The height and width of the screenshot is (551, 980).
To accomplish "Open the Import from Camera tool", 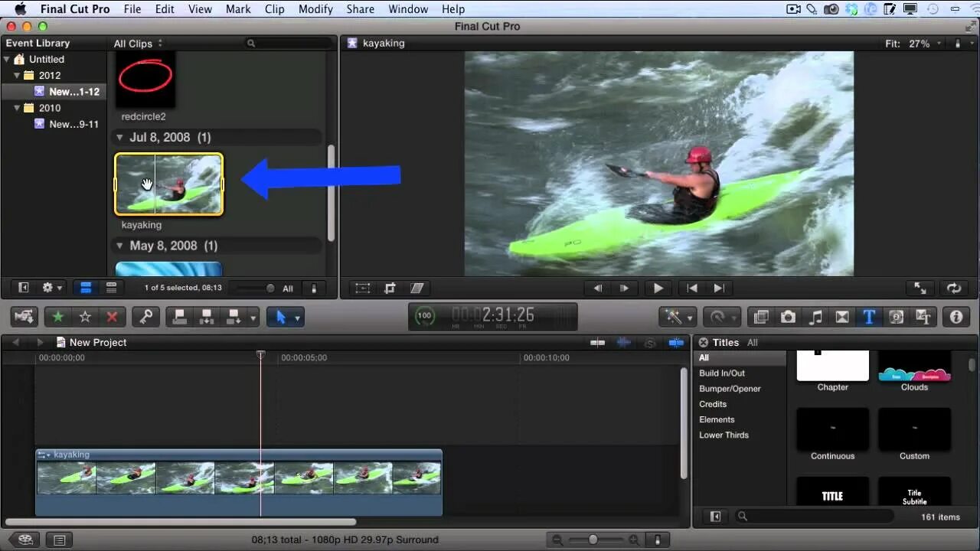I will click(24, 317).
